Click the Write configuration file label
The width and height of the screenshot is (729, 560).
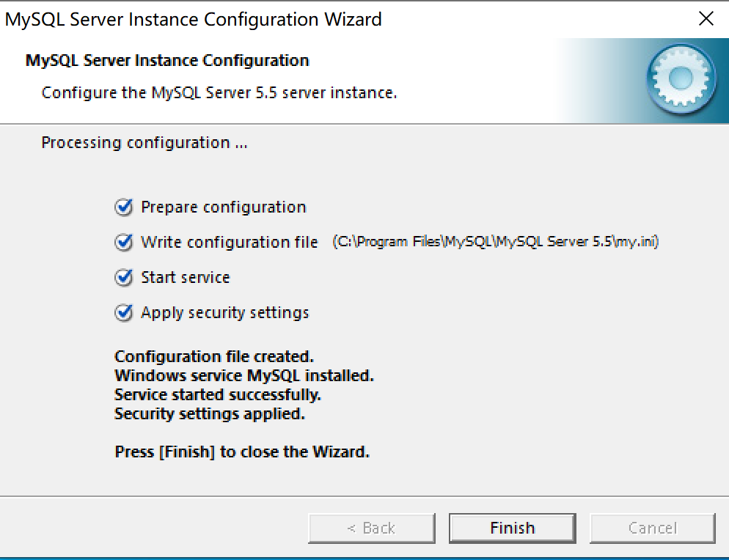click(230, 243)
